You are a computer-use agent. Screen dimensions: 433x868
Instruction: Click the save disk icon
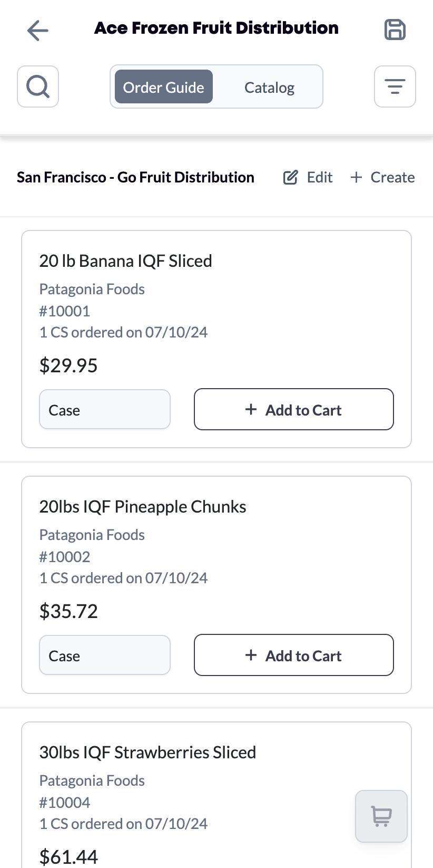[395, 30]
